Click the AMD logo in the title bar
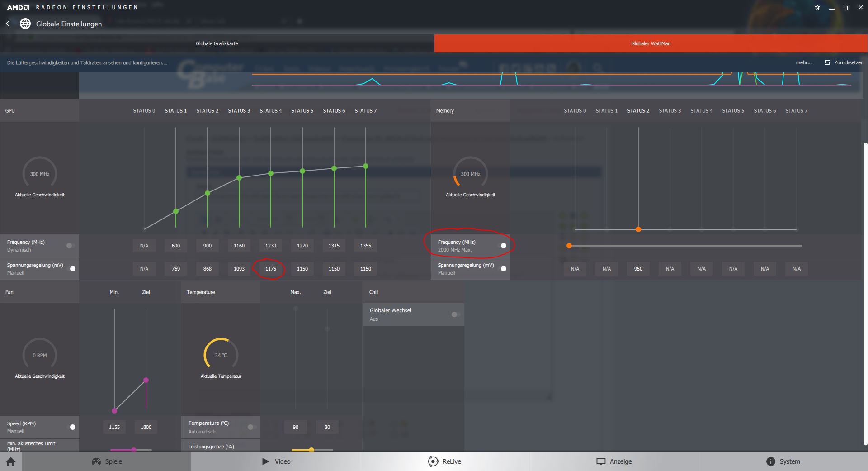The width and height of the screenshot is (868, 471). [18, 7]
